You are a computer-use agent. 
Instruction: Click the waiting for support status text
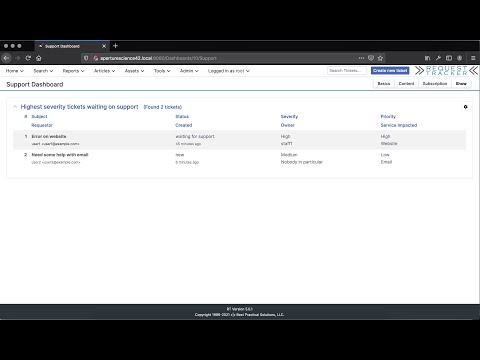pyautogui.click(x=195, y=136)
